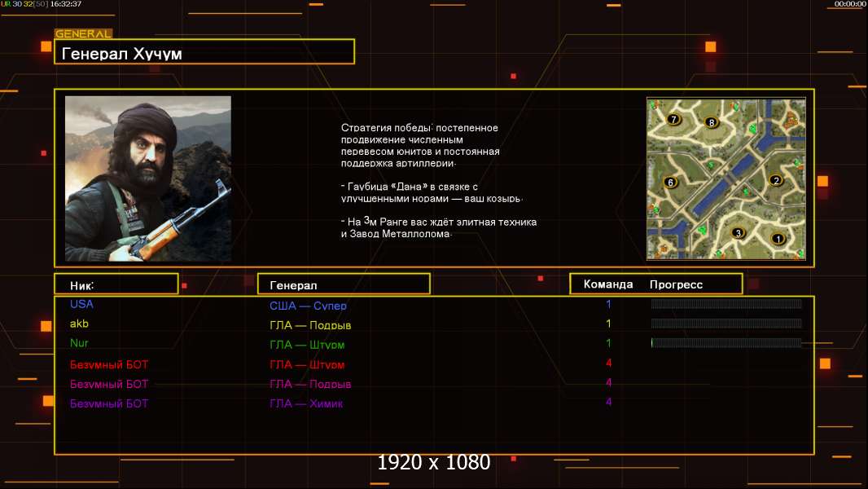The width and height of the screenshot is (868, 489).
Task: Pick start position 6 on the minimap
Action: [x=671, y=183]
